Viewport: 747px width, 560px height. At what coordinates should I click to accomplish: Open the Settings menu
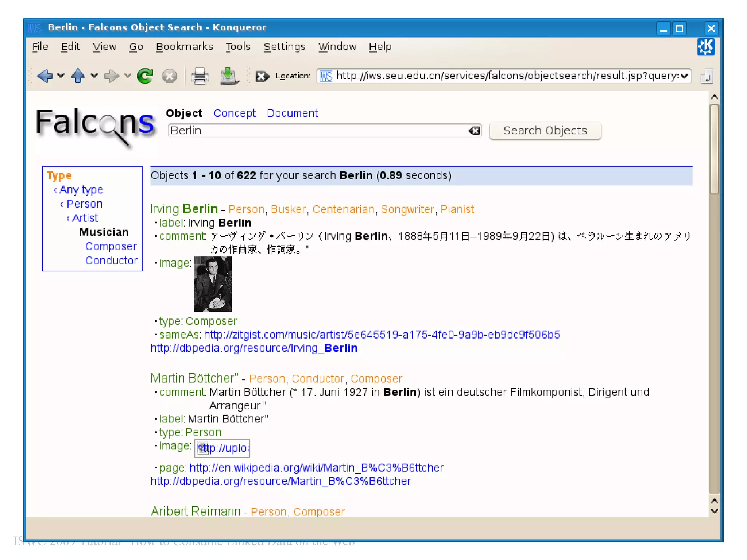click(284, 47)
